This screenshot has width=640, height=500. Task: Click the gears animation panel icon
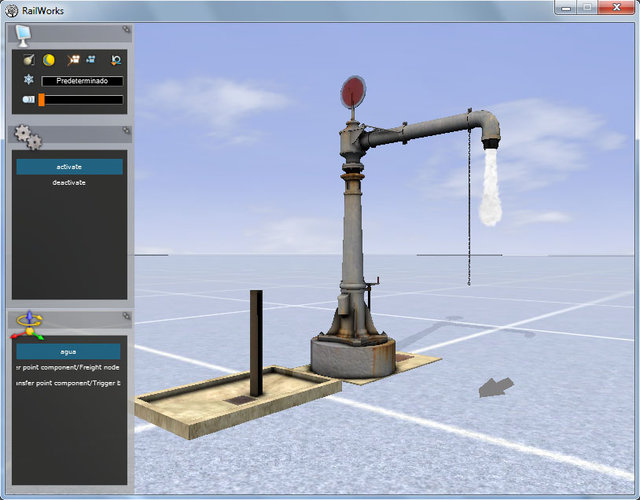click(x=27, y=137)
